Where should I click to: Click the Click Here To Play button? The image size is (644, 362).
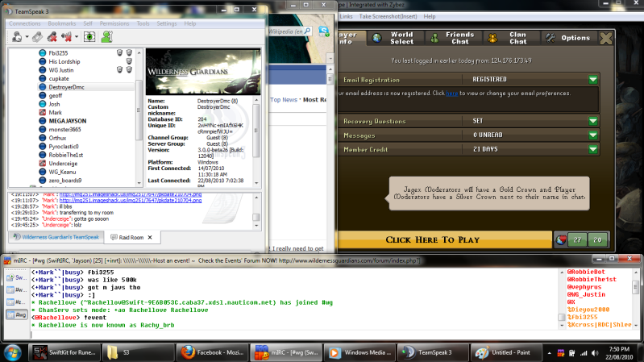(444, 239)
